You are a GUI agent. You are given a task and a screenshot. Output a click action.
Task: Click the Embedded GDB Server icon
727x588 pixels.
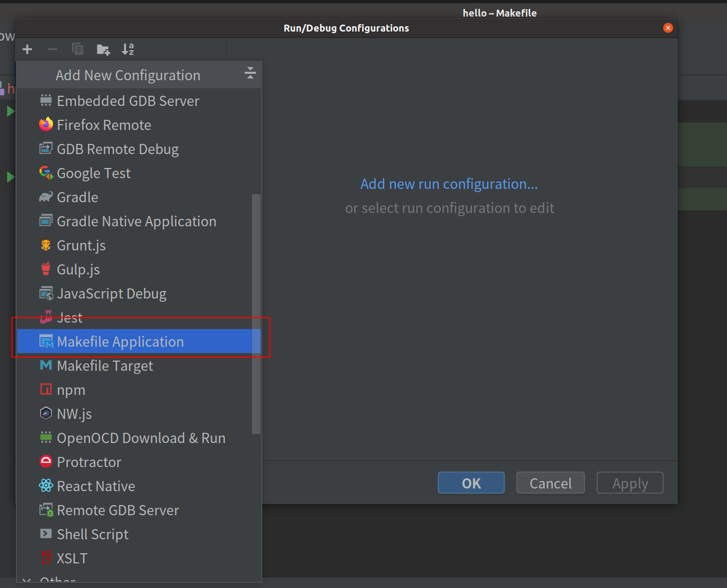[46, 101]
